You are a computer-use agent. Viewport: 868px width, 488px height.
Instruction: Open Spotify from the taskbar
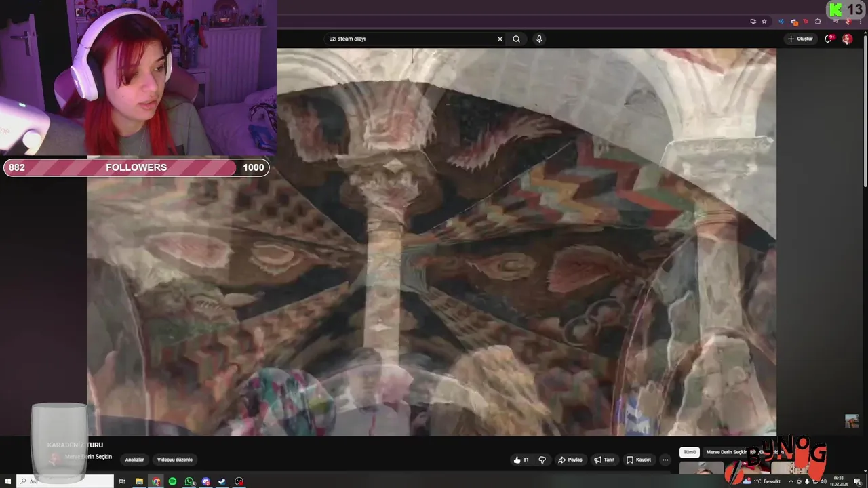pos(172,481)
